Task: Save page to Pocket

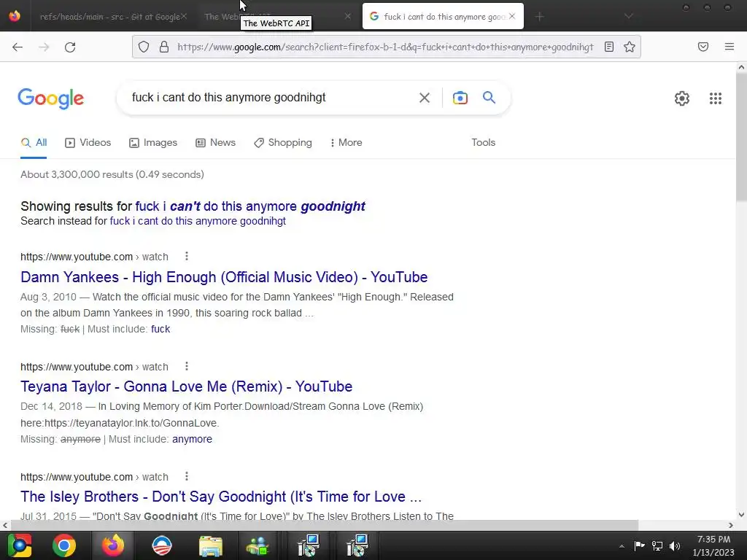Action: click(x=703, y=47)
